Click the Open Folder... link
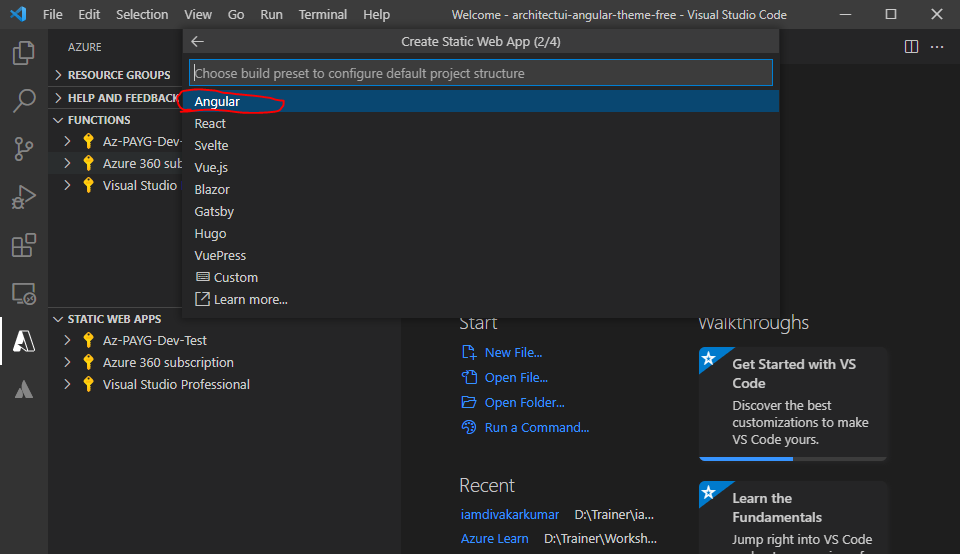The image size is (960, 554). (525, 403)
